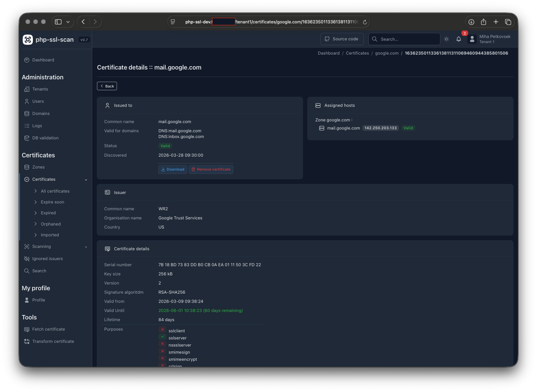Click google.com breadcrumb link
The height and width of the screenshot is (392, 537).
387,53
